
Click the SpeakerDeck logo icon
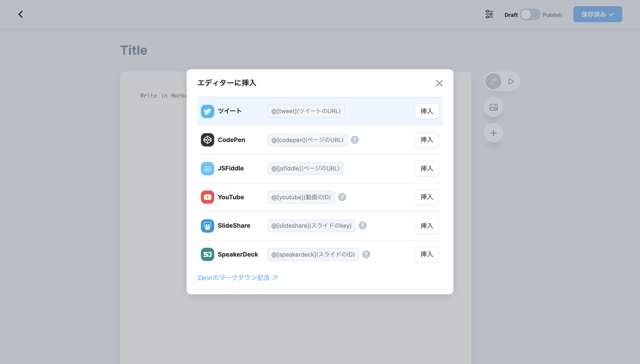point(207,254)
